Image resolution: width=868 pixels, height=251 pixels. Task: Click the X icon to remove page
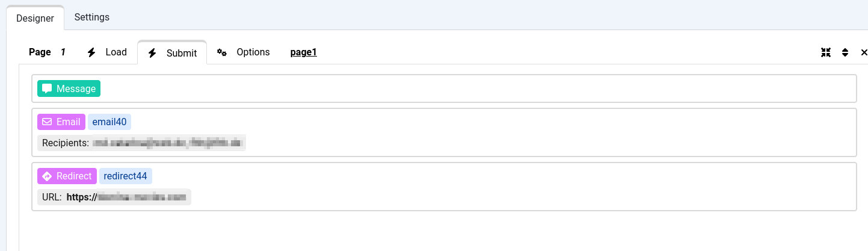pyautogui.click(x=864, y=52)
